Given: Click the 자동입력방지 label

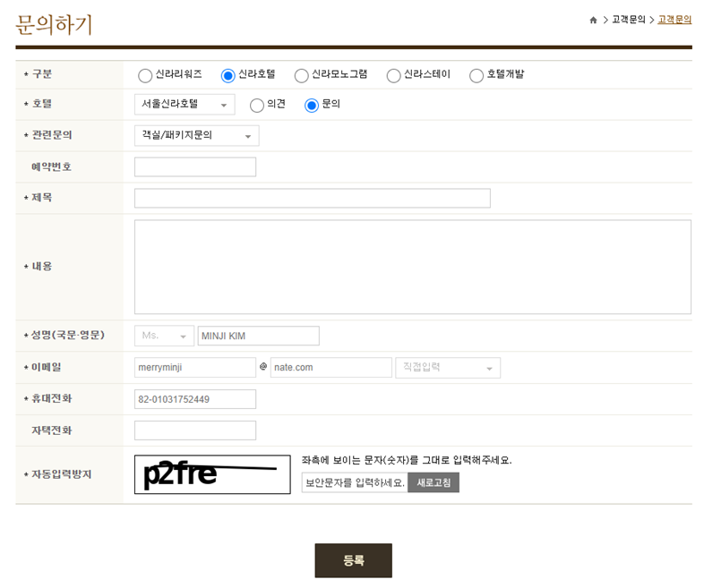Looking at the screenshot, I should (62, 474).
